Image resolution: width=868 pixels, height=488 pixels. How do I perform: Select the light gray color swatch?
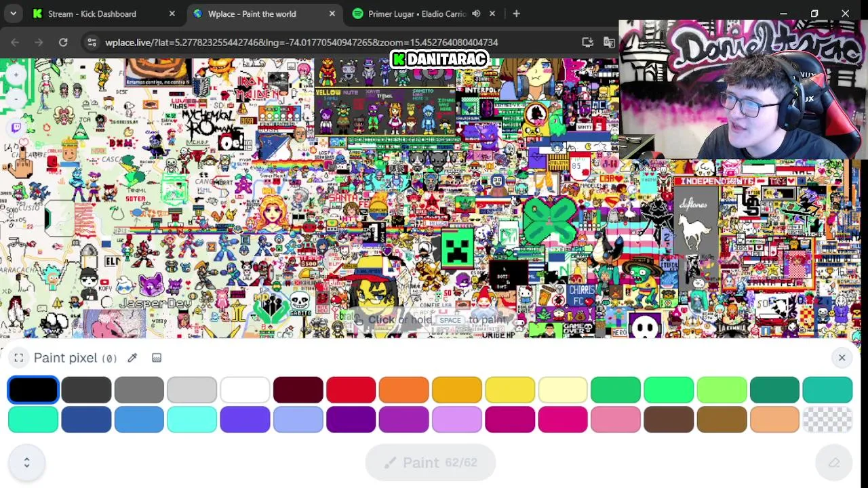[192, 390]
